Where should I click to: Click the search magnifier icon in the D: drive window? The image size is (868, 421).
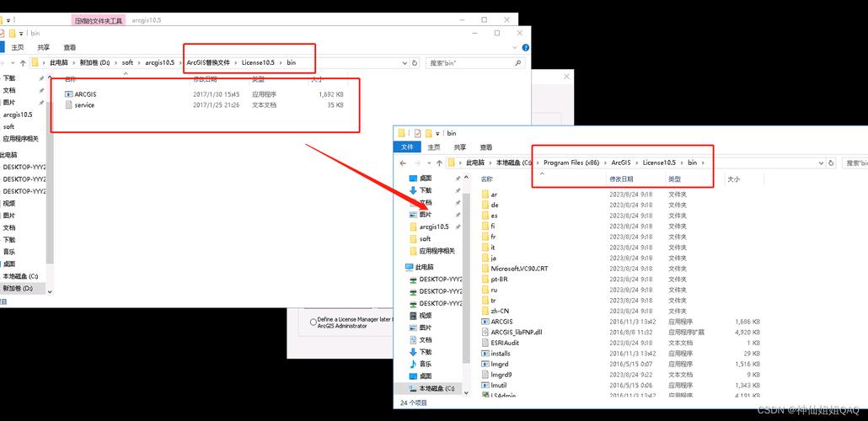tap(518, 62)
